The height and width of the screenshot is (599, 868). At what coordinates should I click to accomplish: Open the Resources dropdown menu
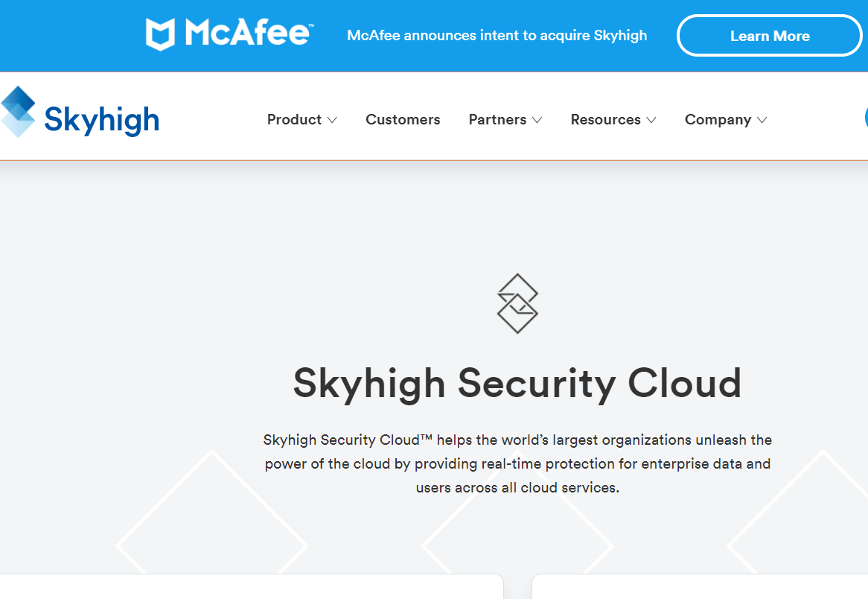(605, 119)
